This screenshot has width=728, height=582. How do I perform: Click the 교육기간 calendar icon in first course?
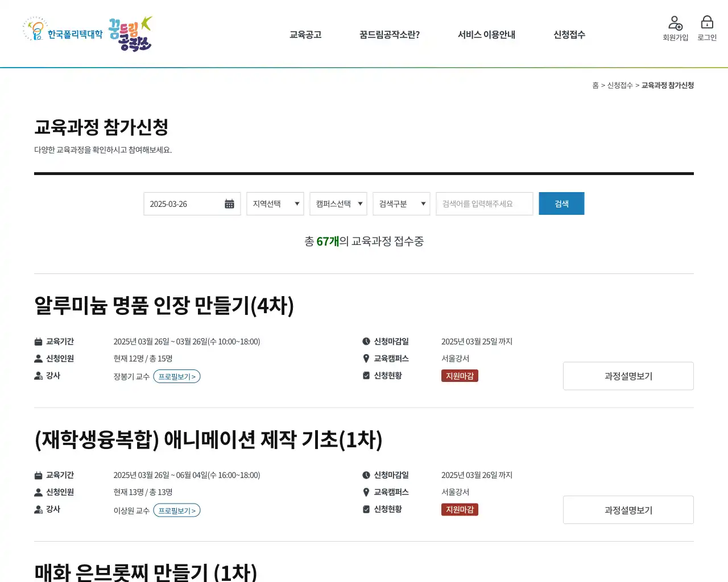coord(39,342)
